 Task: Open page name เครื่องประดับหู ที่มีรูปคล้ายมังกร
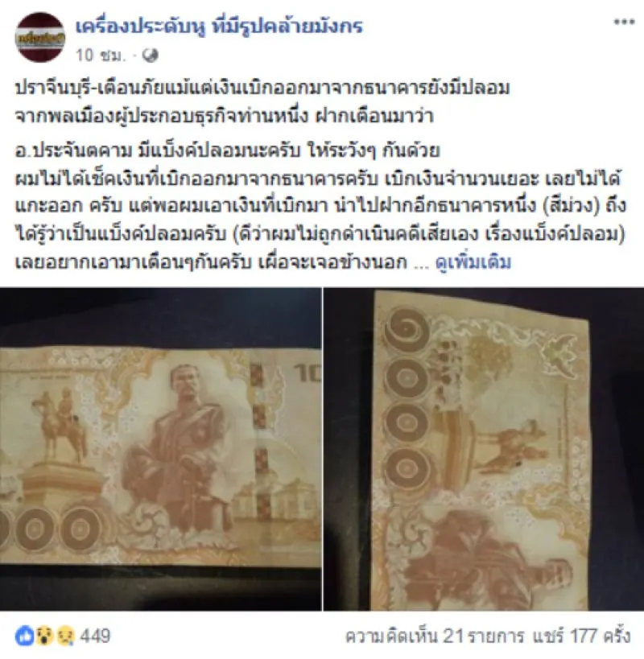tap(219, 26)
